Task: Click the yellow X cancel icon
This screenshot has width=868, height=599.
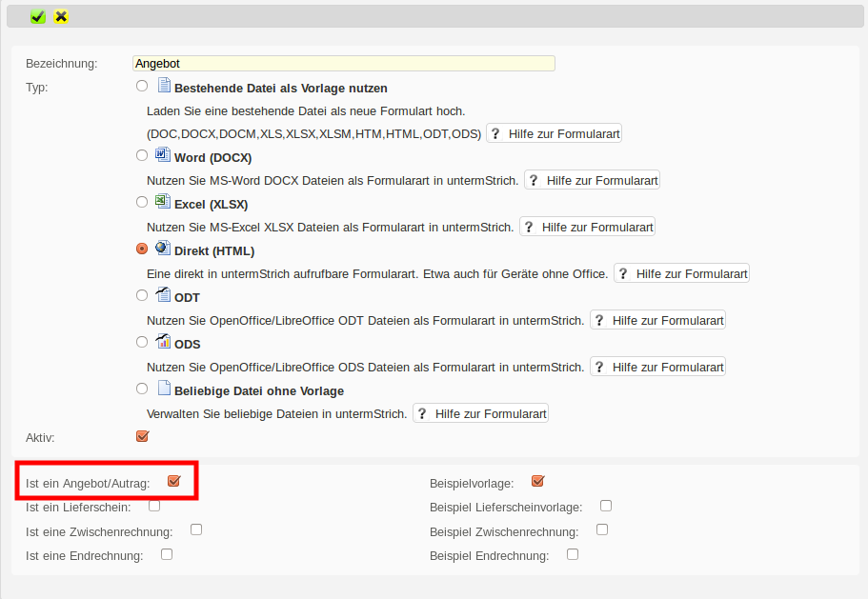Action: [61, 16]
